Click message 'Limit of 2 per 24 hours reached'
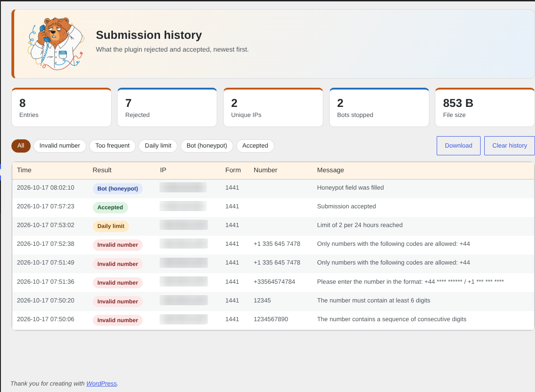The width and height of the screenshot is (535, 392). tap(359, 225)
